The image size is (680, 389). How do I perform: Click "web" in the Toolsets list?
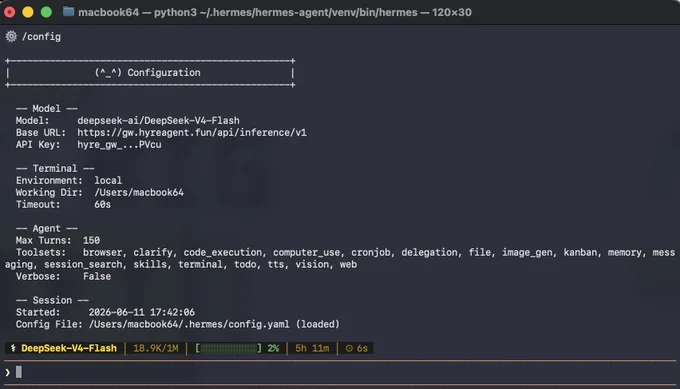click(x=348, y=265)
